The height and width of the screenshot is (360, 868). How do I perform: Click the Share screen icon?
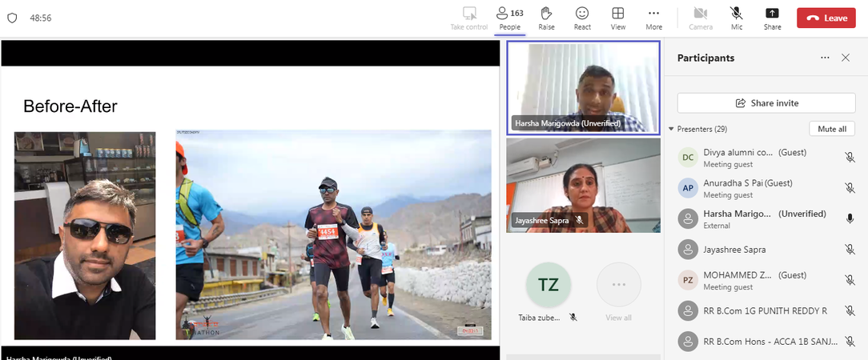772,18
